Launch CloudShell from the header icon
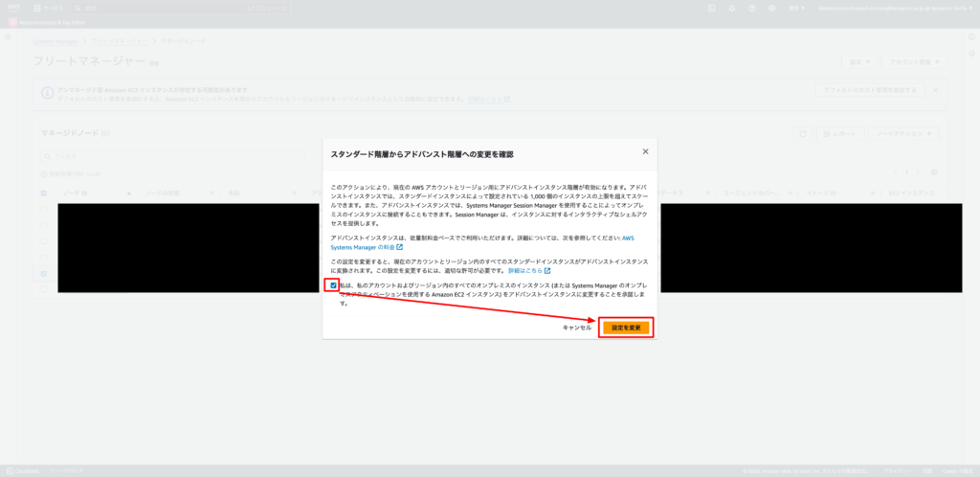The height and width of the screenshot is (477, 980). click(711, 8)
